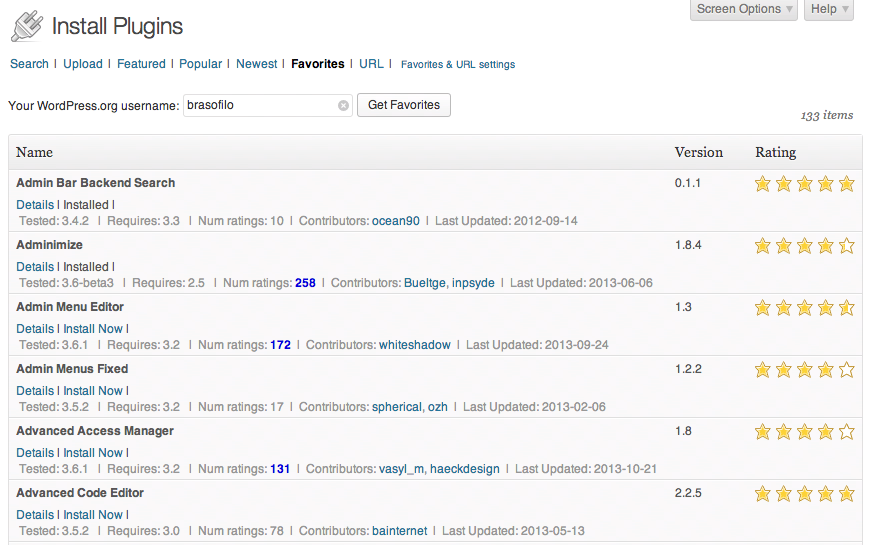Image resolution: width=873 pixels, height=545 pixels.
Task: Open contributor bainternet profile link
Action: point(400,531)
